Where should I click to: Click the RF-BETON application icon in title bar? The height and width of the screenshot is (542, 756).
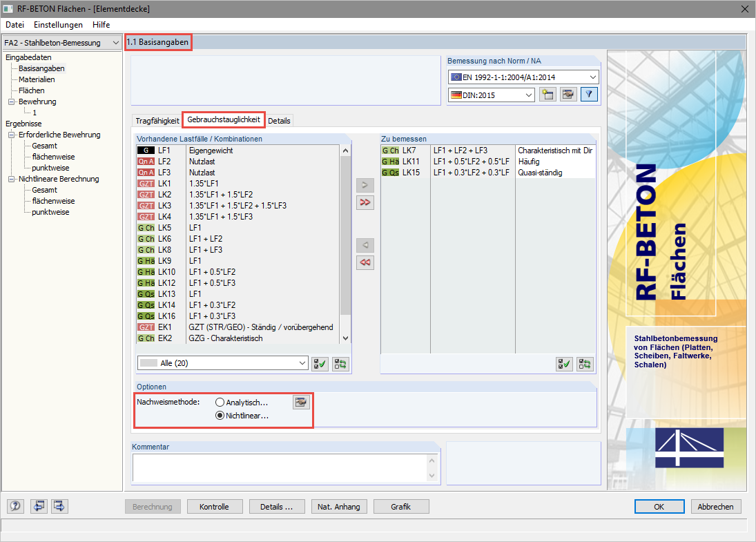8,9
